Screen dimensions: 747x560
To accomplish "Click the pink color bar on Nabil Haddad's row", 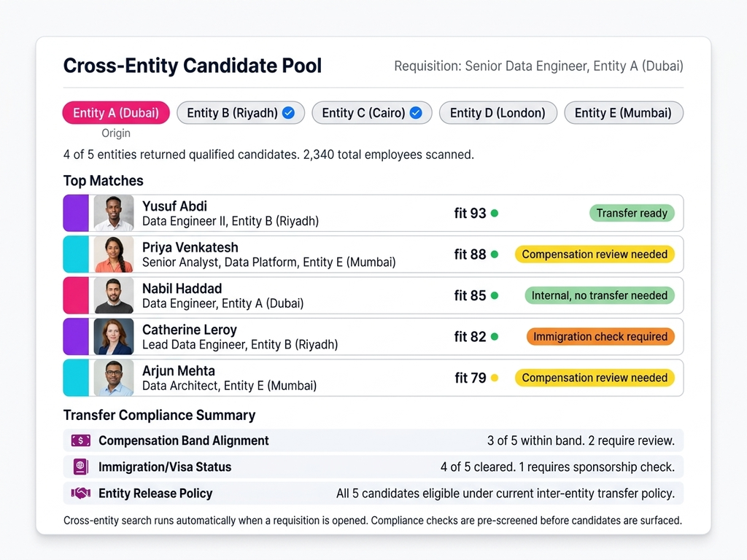I will pos(75,295).
